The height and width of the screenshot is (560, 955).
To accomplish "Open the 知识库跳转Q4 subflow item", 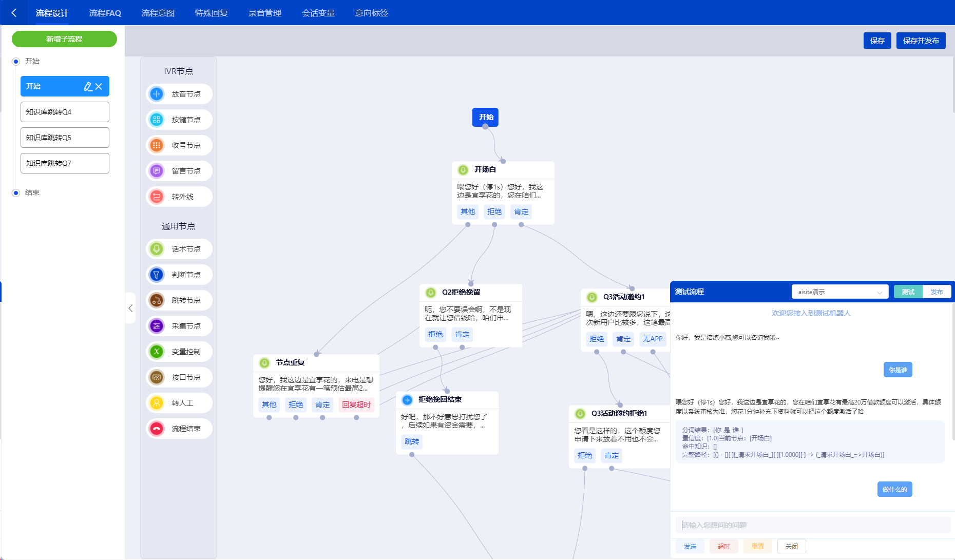I will tap(65, 112).
